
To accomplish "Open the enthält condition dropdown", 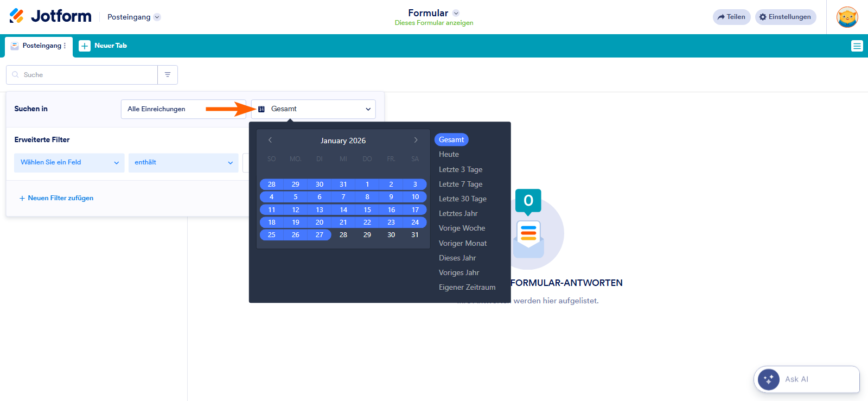I will point(183,162).
